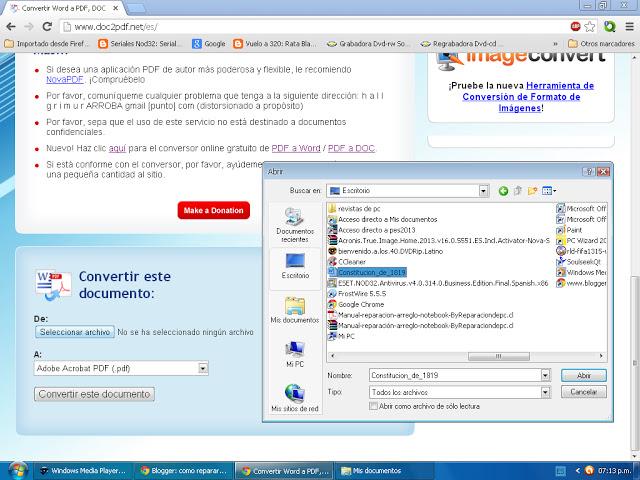Click the Abrir button in the dialog

(584, 376)
